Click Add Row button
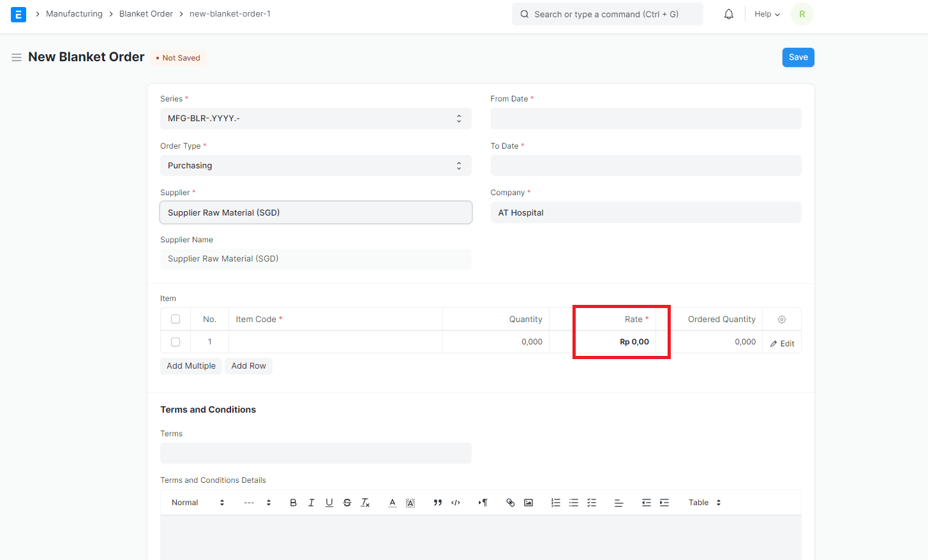The height and width of the screenshot is (560, 928). 248,366
